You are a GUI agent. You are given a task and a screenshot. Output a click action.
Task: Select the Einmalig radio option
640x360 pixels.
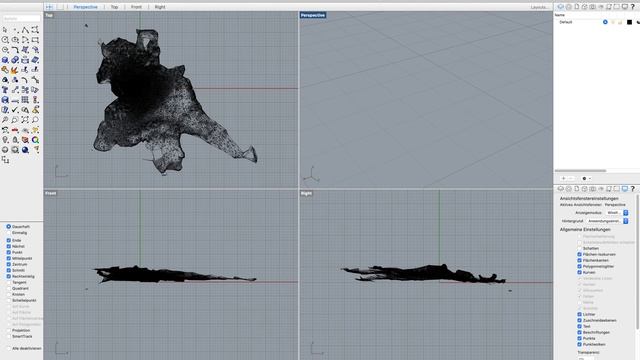[x=9, y=233]
